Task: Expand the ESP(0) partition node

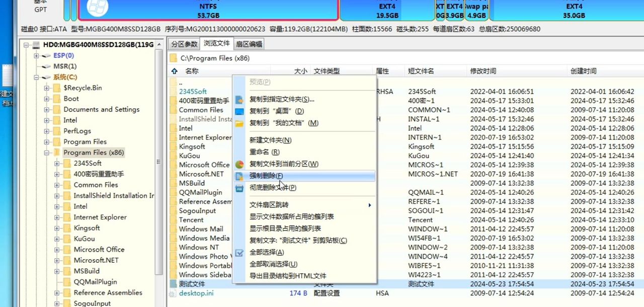Action: click(x=36, y=56)
